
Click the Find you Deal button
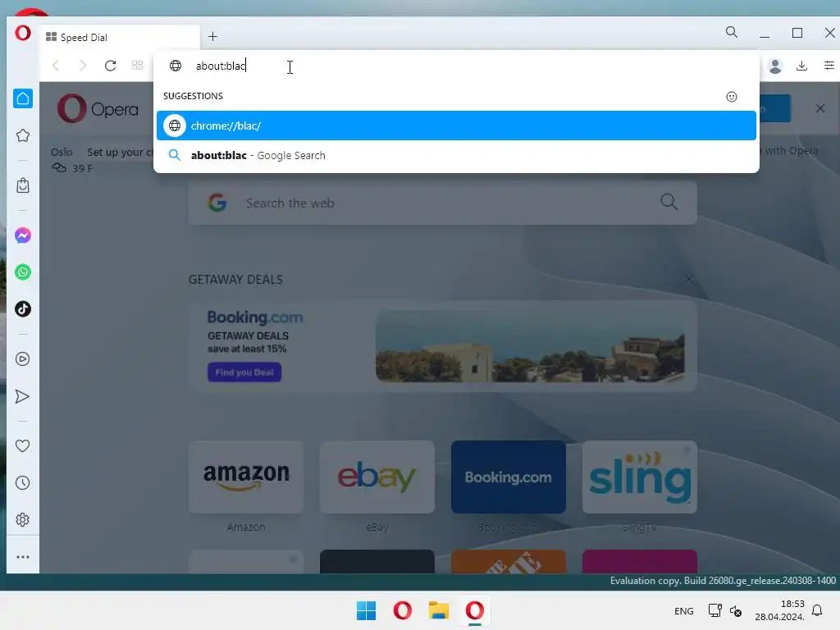[244, 372]
